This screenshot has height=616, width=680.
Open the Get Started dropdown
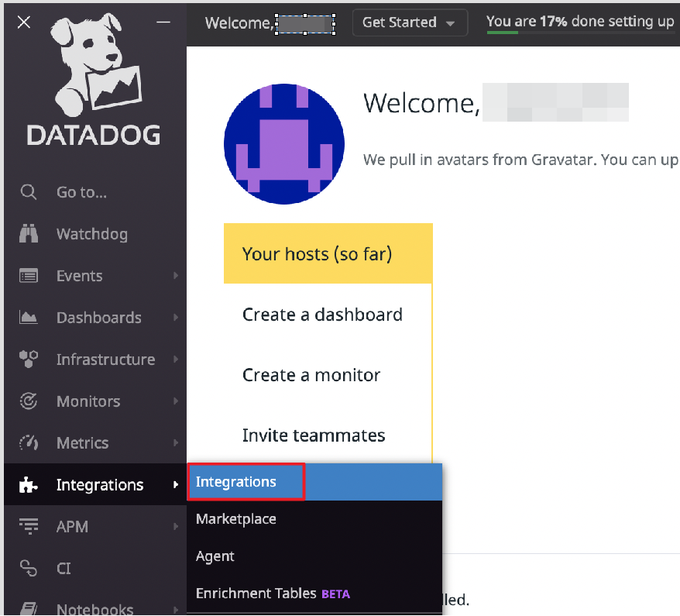pos(410,22)
